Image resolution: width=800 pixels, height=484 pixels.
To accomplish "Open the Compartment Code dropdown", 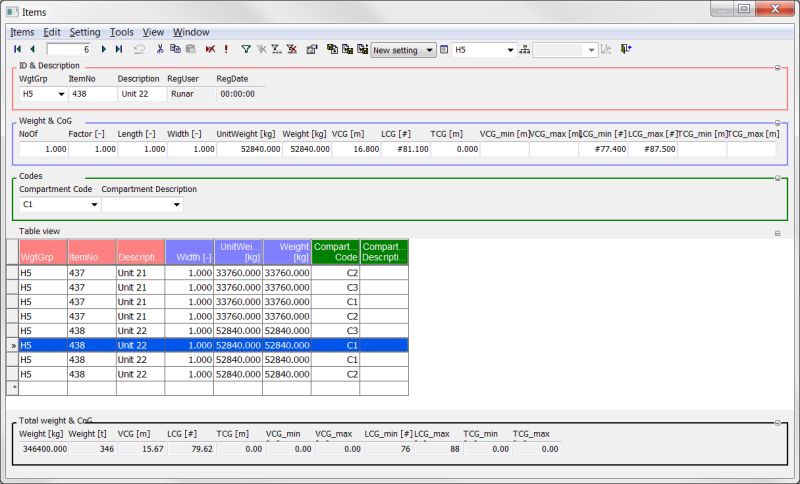I will [94, 205].
